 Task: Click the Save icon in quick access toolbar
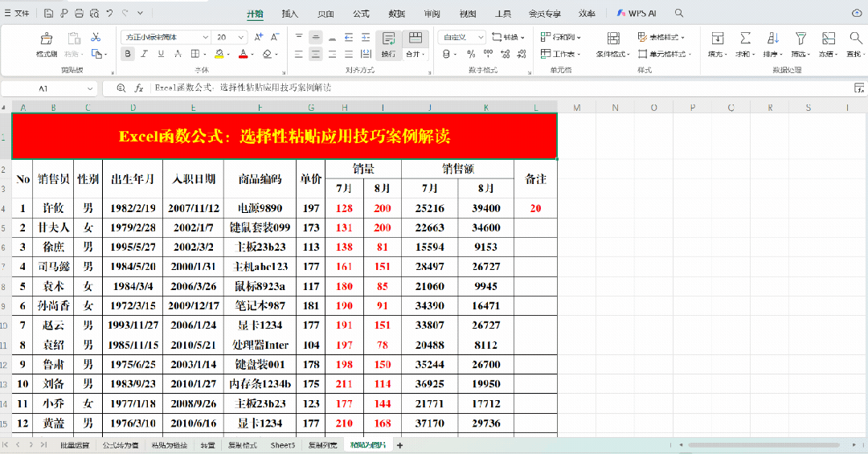49,14
